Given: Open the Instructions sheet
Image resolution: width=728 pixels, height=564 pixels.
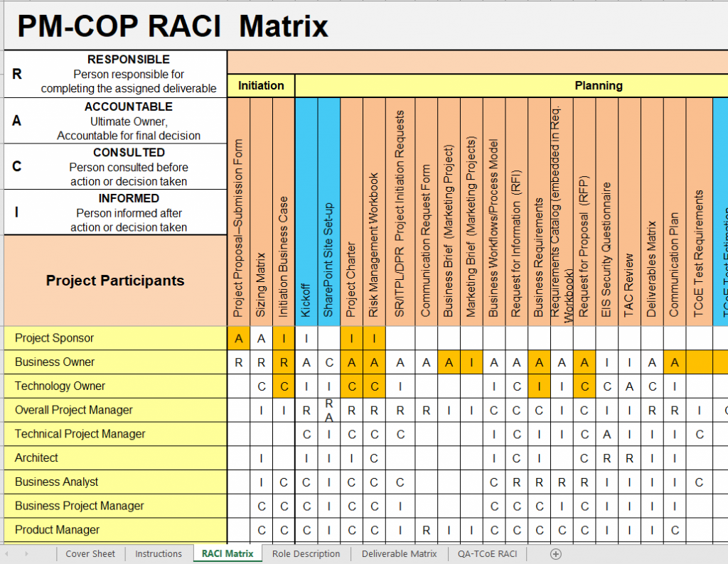Looking at the screenshot, I should point(159,553).
